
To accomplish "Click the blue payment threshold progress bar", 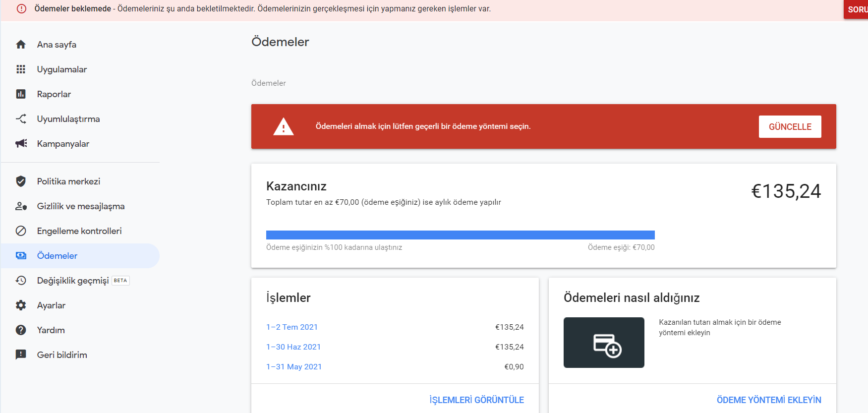I will click(461, 235).
